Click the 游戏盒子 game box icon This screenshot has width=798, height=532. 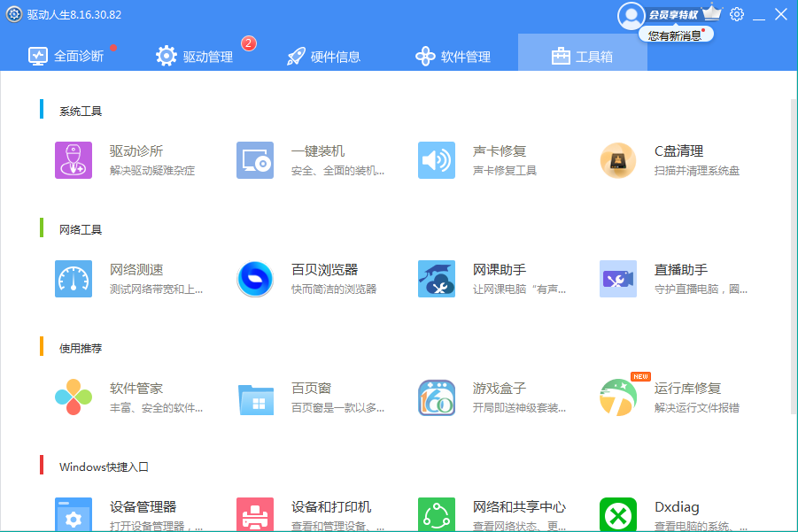tap(437, 397)
